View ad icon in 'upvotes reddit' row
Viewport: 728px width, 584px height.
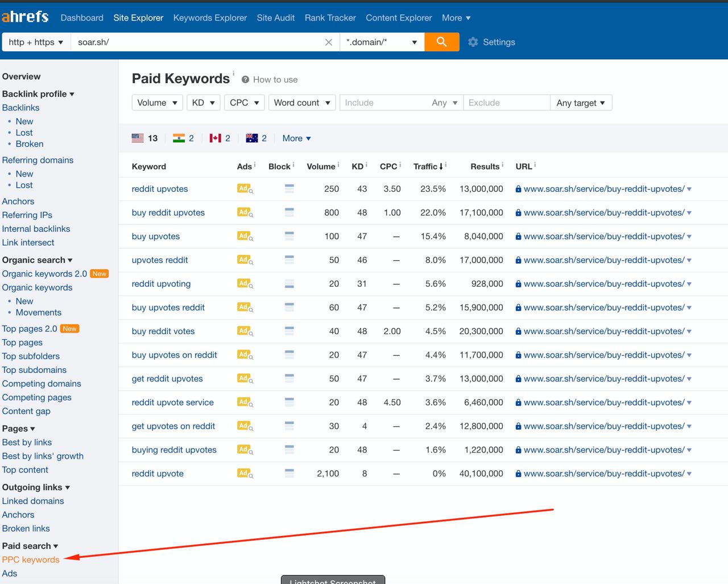[x=245, y=260]
